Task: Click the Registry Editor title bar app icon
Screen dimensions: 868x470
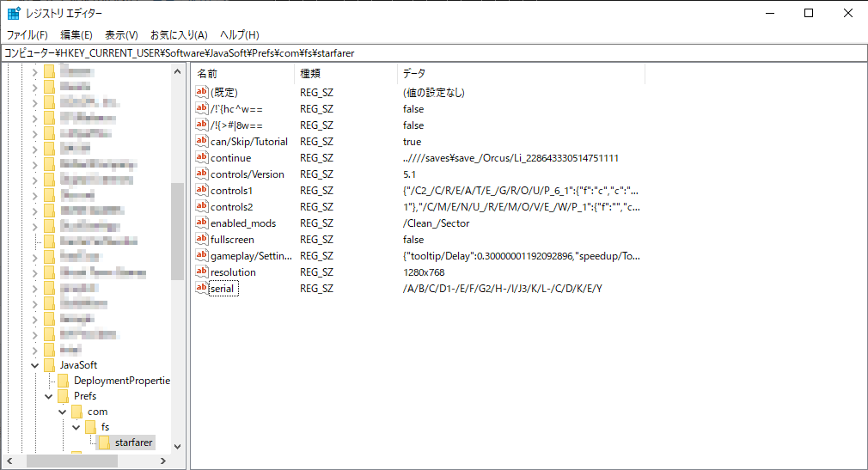Action: pos(14,13)
